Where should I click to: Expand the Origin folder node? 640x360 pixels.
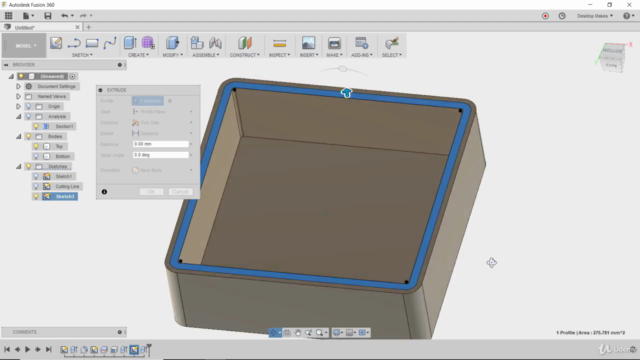(x=18, y=106)
